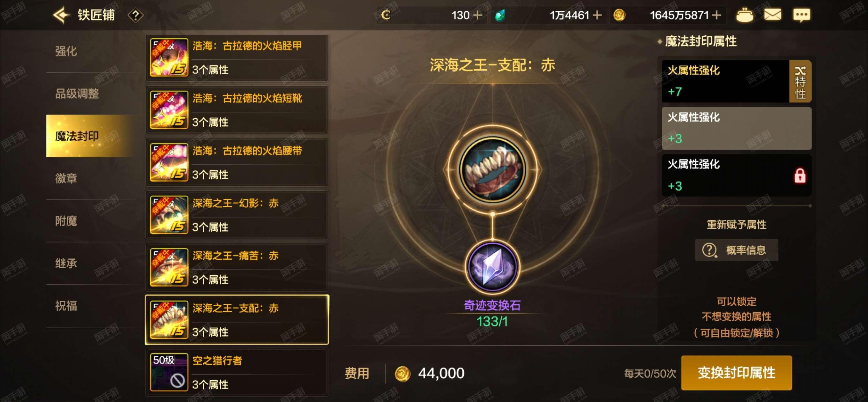
Task: Open the 继承 tab
Action: point(66,263)
